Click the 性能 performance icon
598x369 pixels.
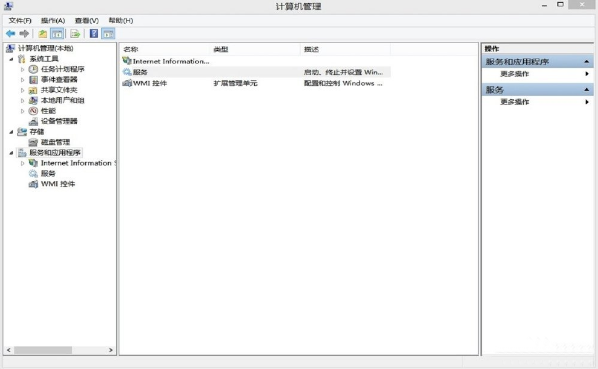pos(34,111)
